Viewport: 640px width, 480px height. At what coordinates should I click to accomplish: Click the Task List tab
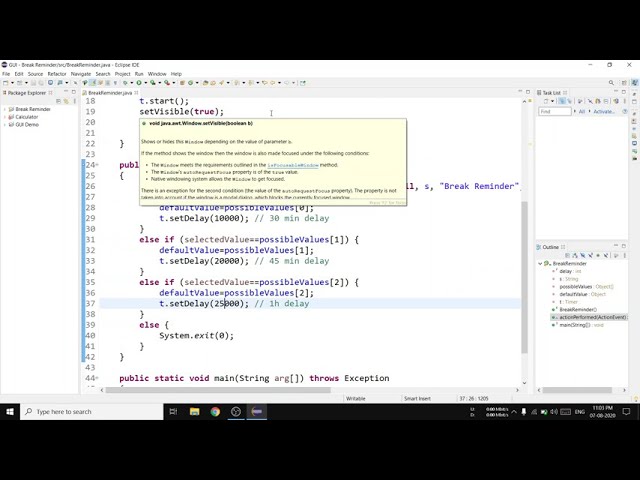pos(551,93)
